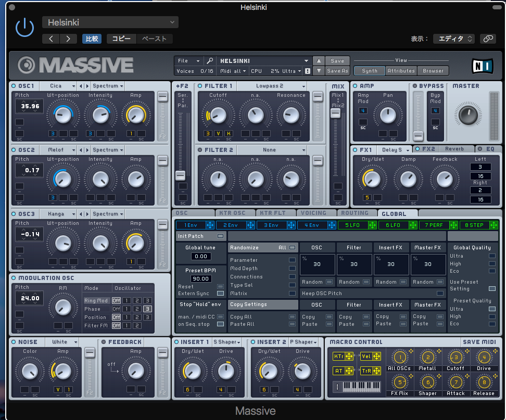Screen dimensions: 506x420
Task: Click the Global tune 0.00 field
Action: [201, 256]
